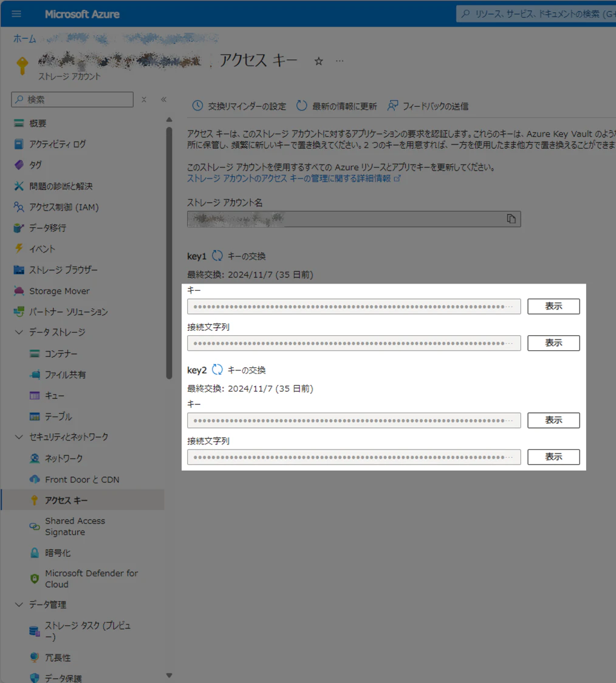The image size is (616, 683).
Task: Click 最新の情報に更新 refresh
Action: (x=337, y=106)
